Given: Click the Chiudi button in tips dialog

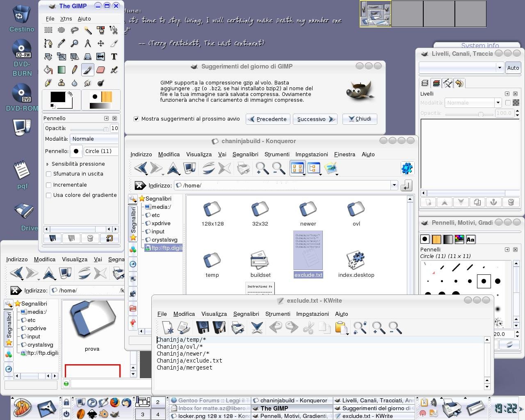Looking at the screenshot, I should coord(360,119).
